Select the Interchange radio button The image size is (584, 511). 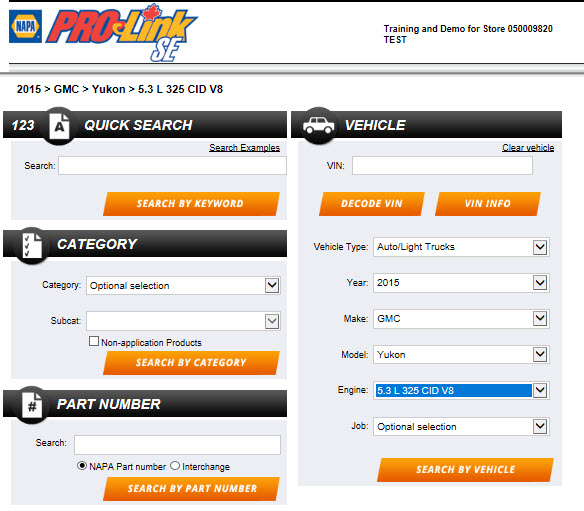click(175, 466)
